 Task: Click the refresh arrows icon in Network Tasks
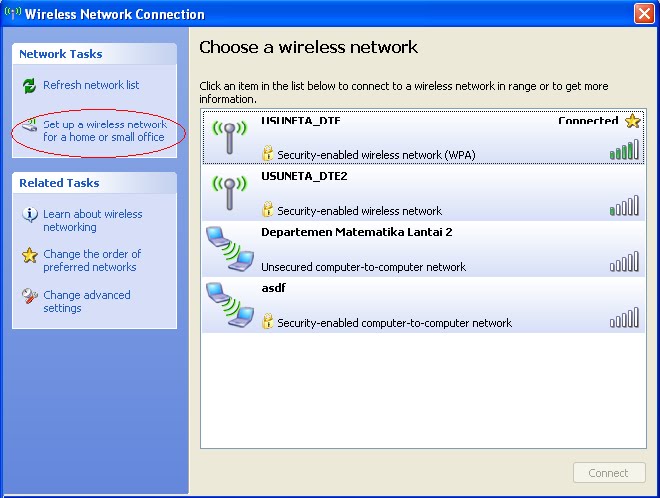click(x=29, y=85)
